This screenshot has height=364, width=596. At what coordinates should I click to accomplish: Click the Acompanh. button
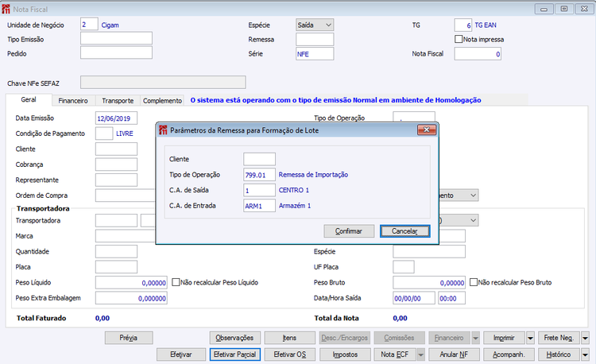click(509, 354)
